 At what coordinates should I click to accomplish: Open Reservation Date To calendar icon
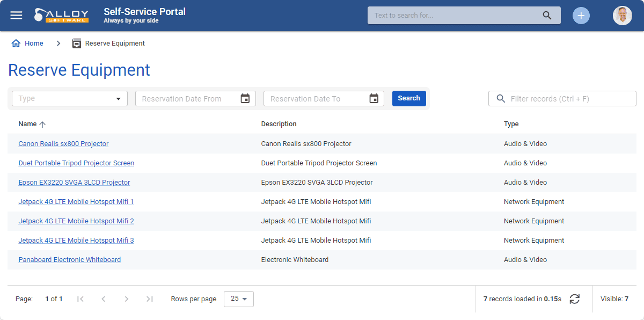point(374,98)
